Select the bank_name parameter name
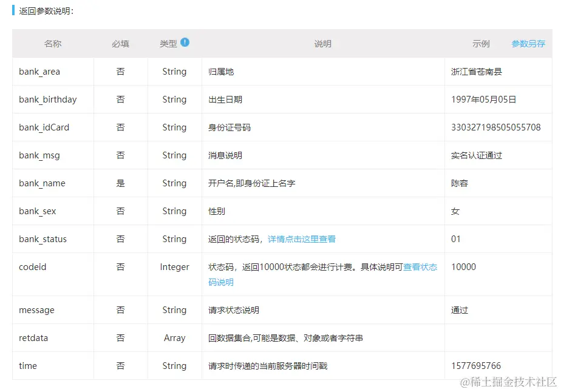 tap(42, 183)
